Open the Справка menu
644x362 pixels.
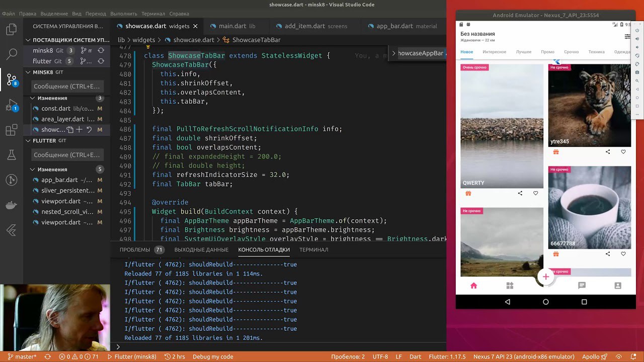point(179,14)
